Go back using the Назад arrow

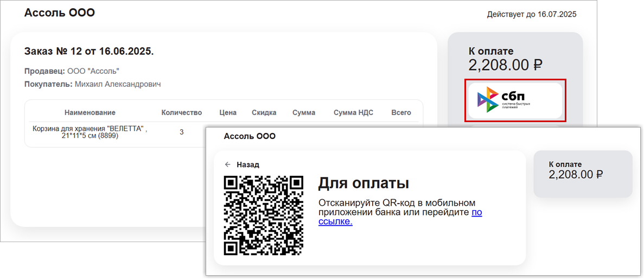click(228, 165)
